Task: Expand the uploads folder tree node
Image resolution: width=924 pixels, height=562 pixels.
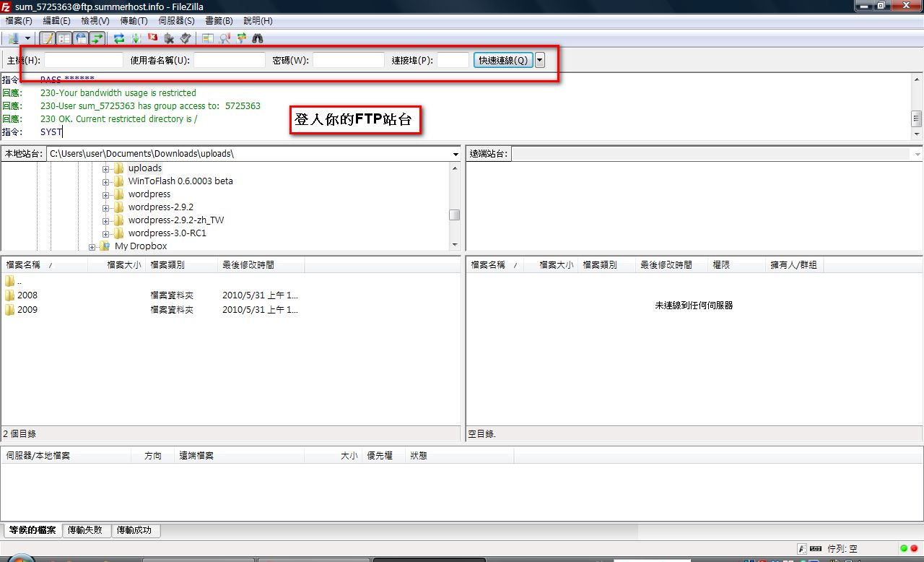Action: coord(105,168)
